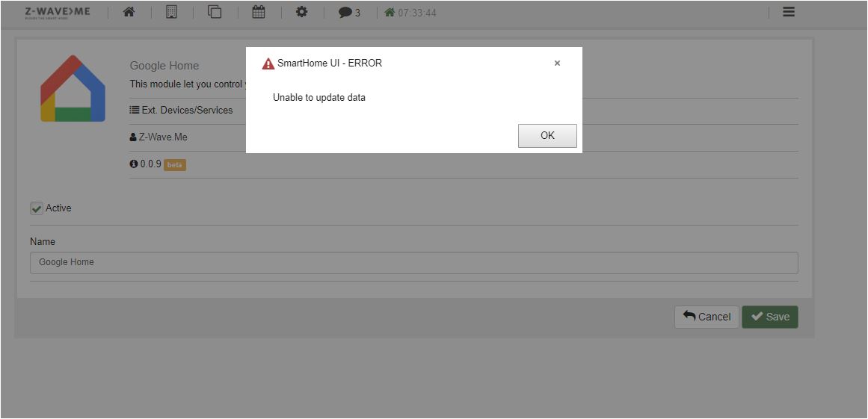868x419 pixels.
Task: Click the beta version badge
Action: point(175,165)
